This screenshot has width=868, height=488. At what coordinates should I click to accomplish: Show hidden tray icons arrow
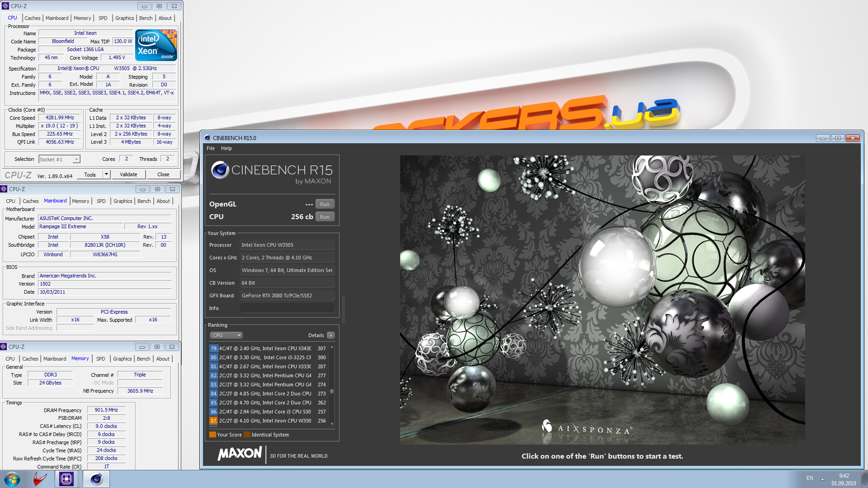tap(822, 479)
